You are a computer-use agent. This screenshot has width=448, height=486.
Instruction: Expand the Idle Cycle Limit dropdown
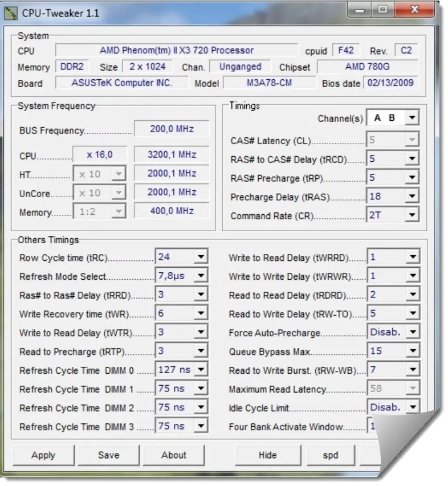click(x=393, y=407)
